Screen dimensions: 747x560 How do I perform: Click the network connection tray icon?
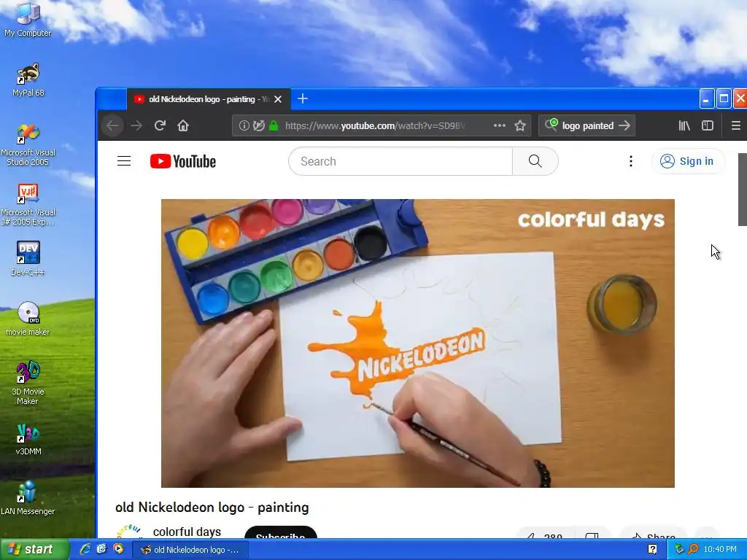click(x=679, y=550)
